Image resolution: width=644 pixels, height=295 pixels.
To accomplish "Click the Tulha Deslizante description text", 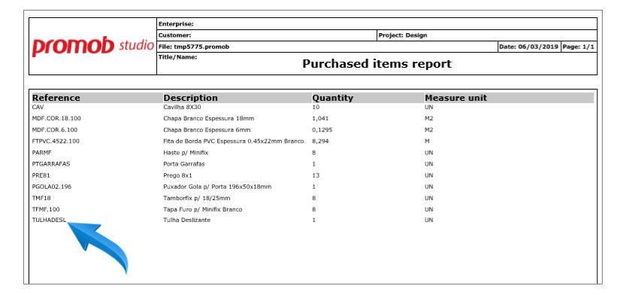I will 187,220.
